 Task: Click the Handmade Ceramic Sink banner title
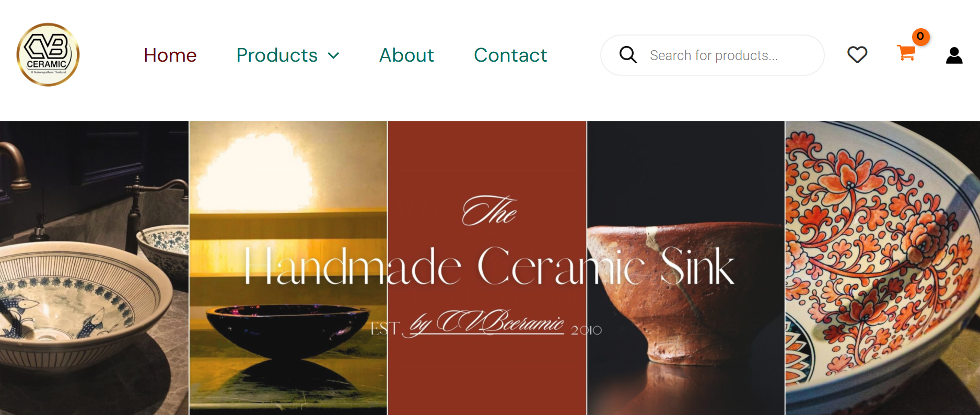coord(489,267)
